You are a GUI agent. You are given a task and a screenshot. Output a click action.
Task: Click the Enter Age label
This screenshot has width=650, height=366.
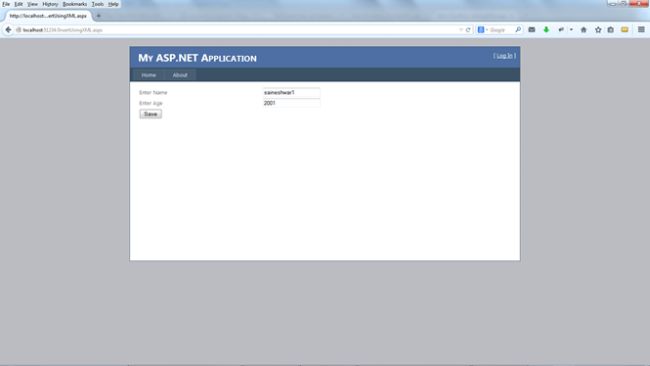[x=150, y=103]
